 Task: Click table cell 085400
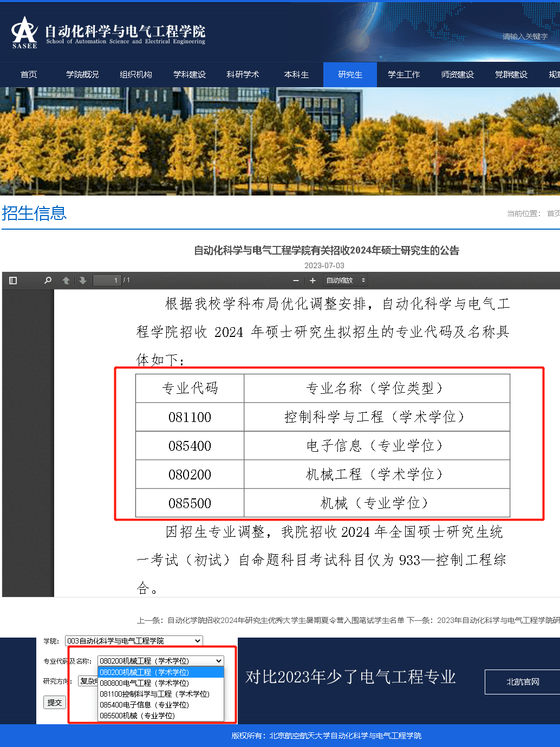(x=190, y=446)
